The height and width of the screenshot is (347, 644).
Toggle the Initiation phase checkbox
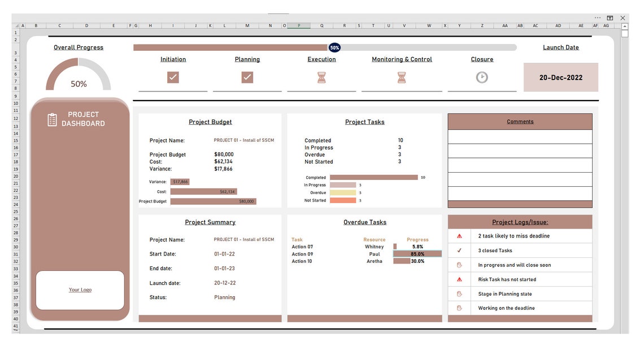tap(173, 77)
